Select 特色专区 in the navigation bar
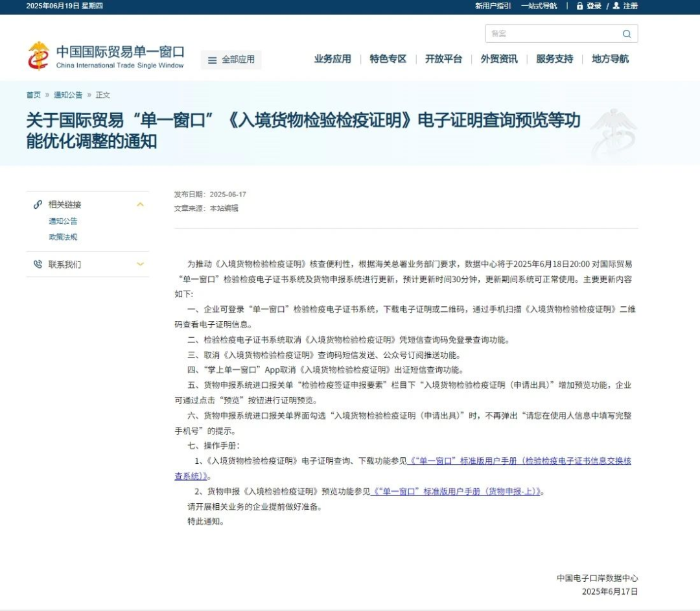This screenshot has height=611, width=700. pos(388,59)
